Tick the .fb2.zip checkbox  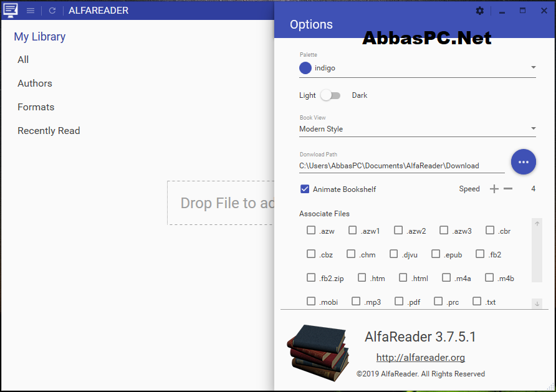click(x=311, y=277)
